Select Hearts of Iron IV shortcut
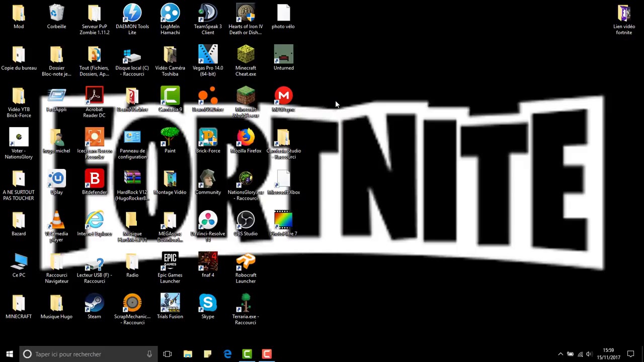Screen dimensions: 644x362 coord(246,19)
